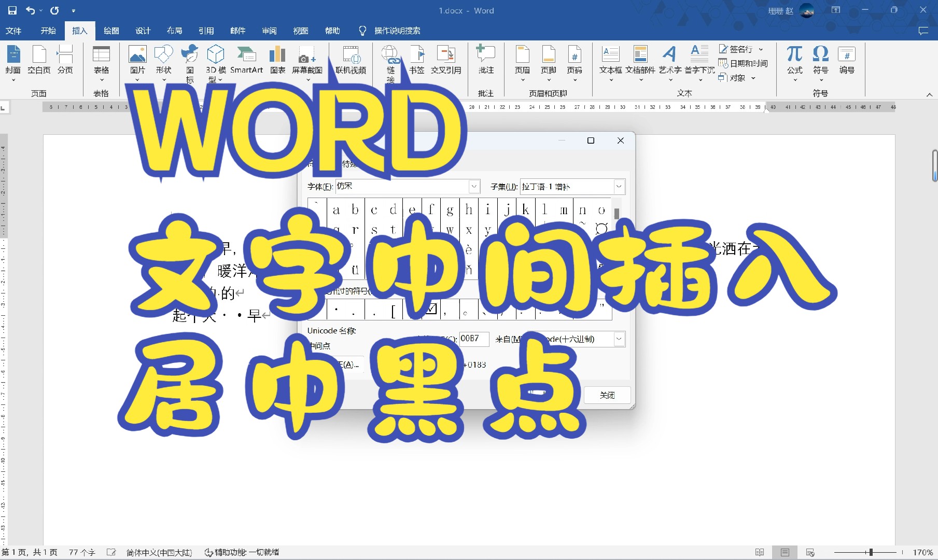The image size is (938, 560).
Task: Insert a picture with the 图片 icon
Action: tap(137, 57)
